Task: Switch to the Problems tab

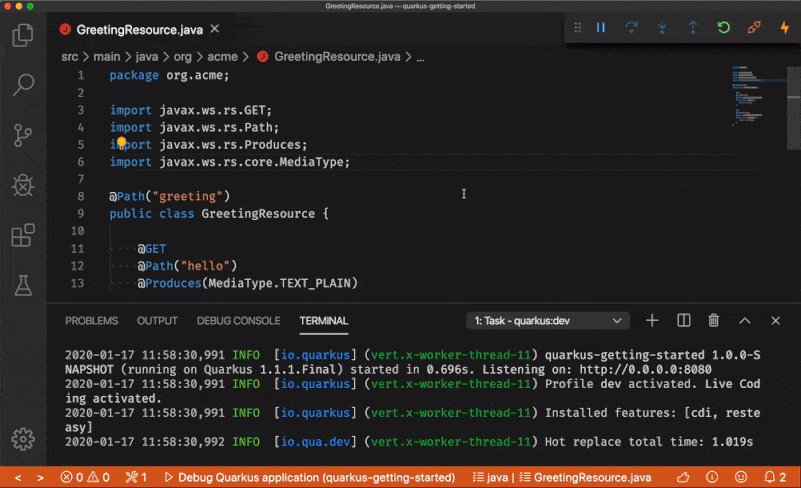Action: [x=91, y=321]
